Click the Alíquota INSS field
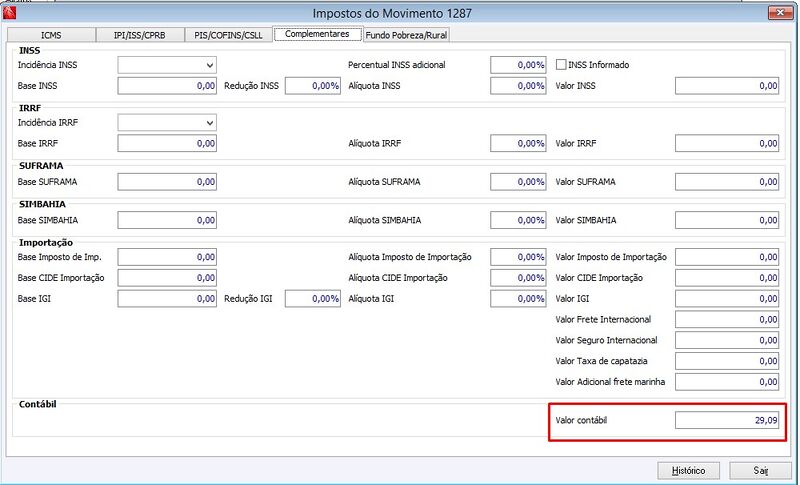 [518, 86]
